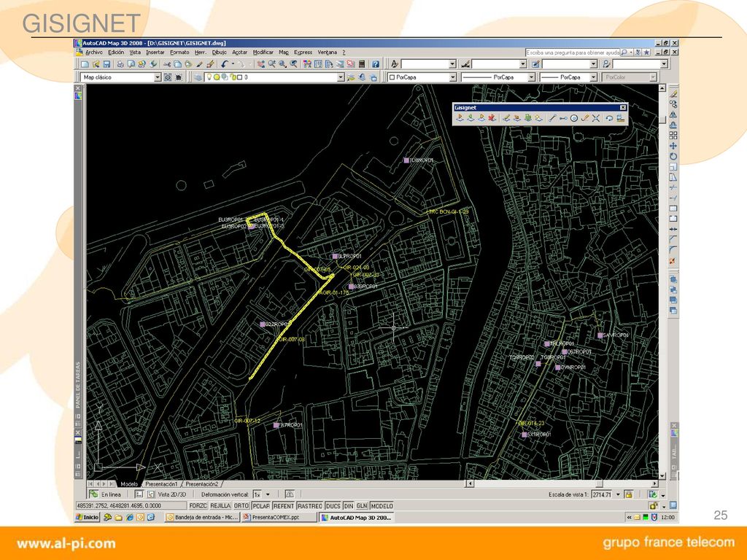Click the red X-marked icon in Gisignet toolbar
Screen dimensions: 747x560
[x=492, y=118]
